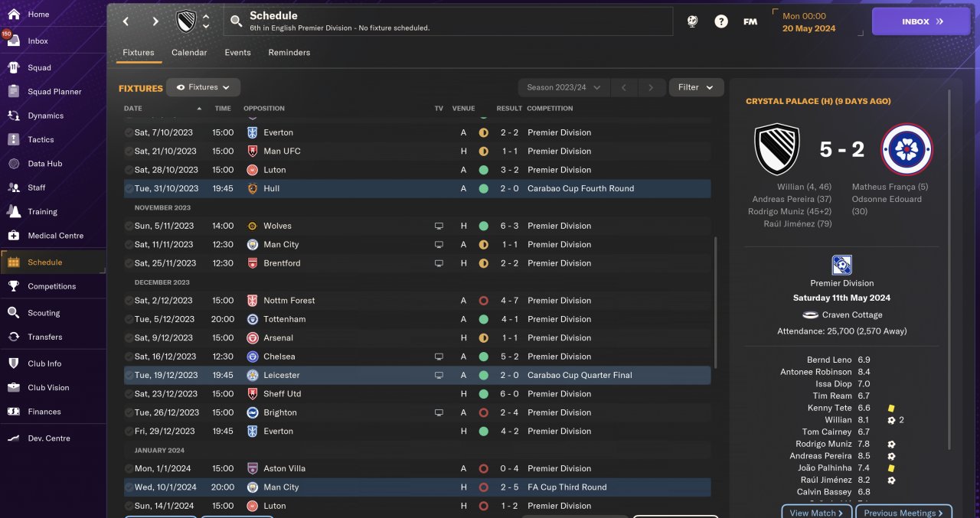The width and height of the screenshot is (980, 518).
Task: Switch to the Reminders tab
Action: click(x=289, y=53)
